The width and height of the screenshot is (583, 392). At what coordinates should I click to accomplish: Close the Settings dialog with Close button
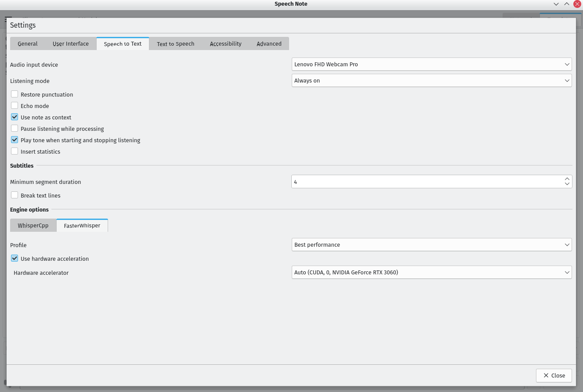click(554, 375)
